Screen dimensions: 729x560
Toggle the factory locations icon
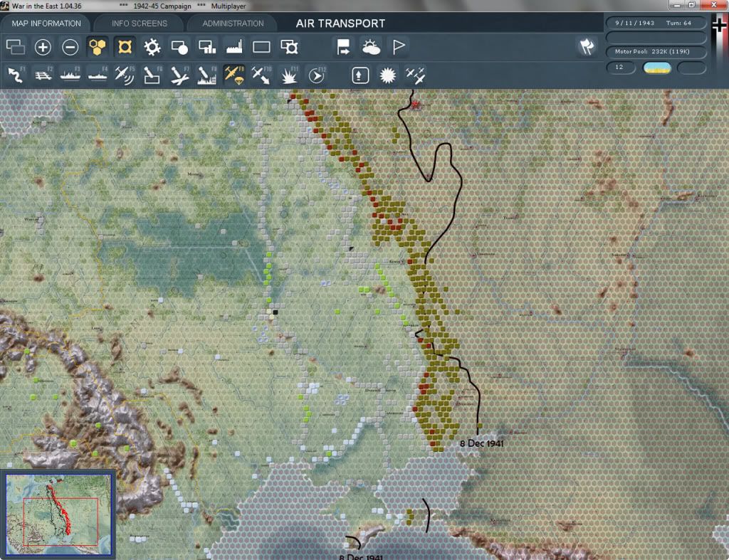[x=234, y=47]
